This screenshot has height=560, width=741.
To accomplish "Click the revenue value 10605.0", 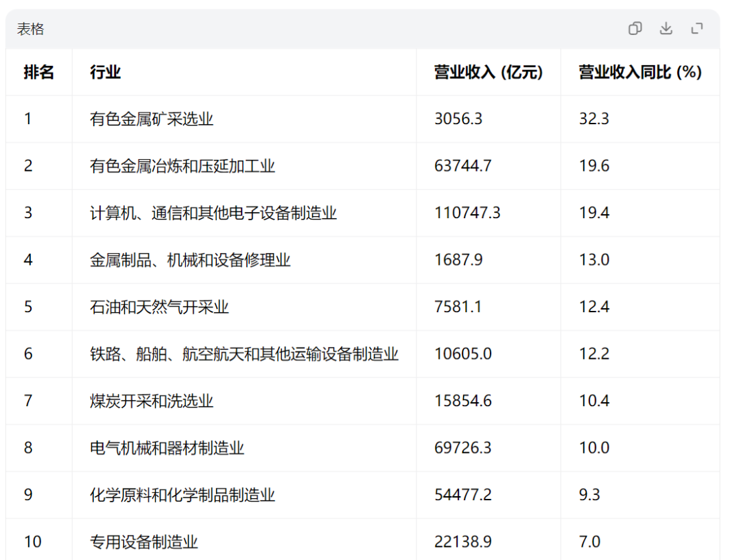I will tap(463, 354).
